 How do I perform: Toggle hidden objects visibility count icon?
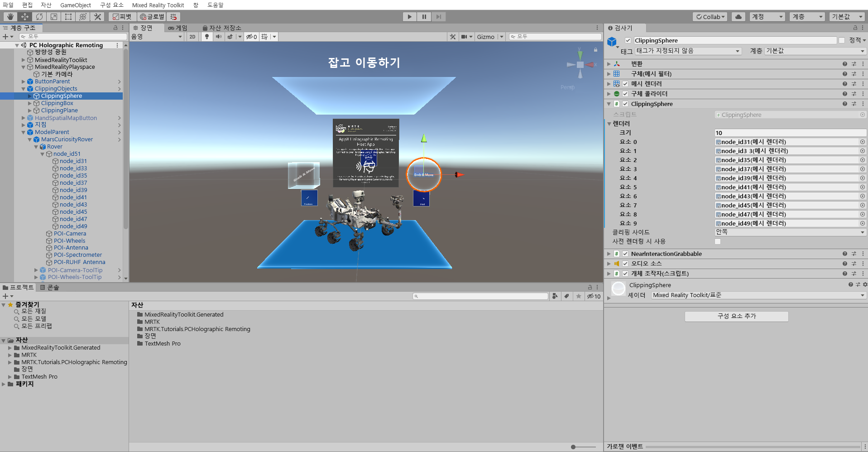(252, 37)
